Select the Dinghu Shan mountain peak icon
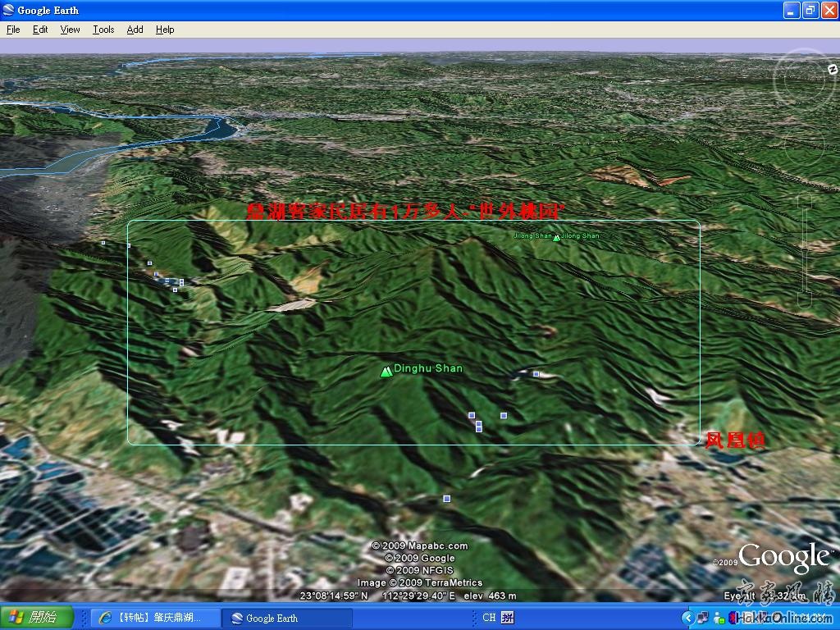 coord(386,372)
